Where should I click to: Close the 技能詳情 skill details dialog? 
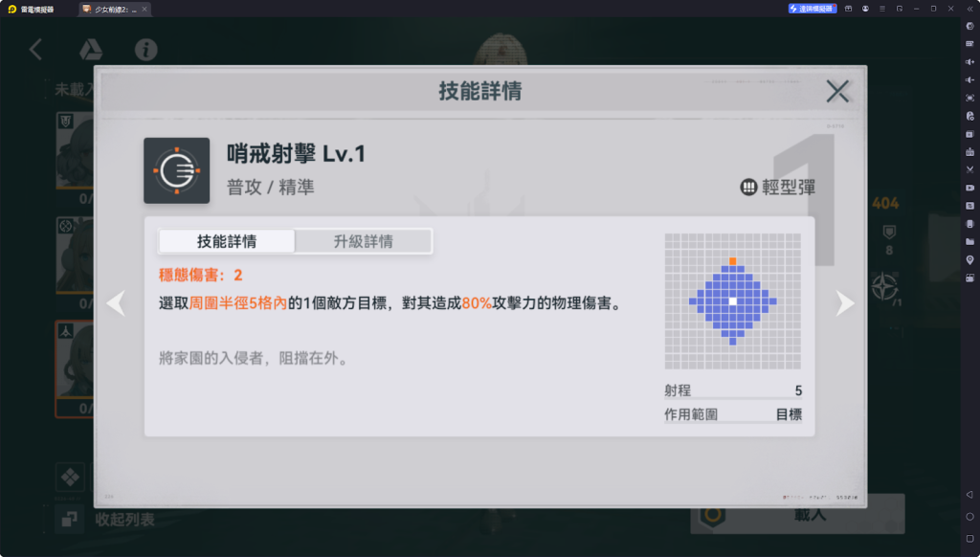click(x=836, y=91)
